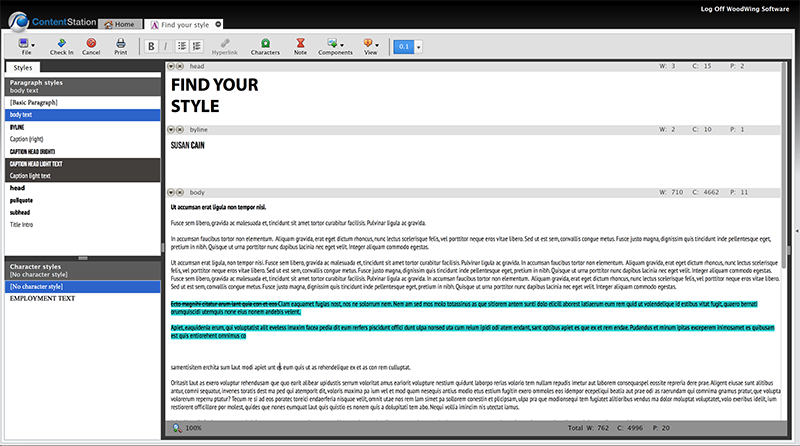Add a Note using the hourglass icon

tap(300, 43)
